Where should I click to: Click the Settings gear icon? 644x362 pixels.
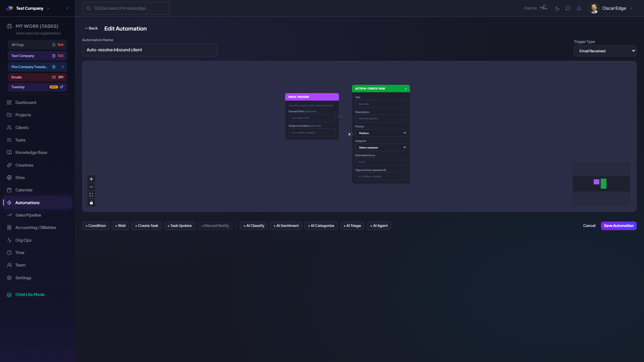(9, 278)
